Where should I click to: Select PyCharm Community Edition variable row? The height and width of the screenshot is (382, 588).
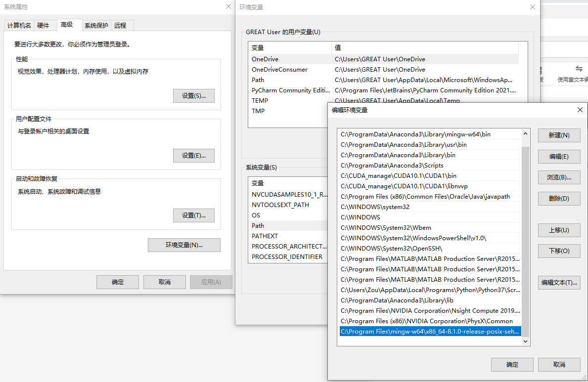(x=384, y=90)
